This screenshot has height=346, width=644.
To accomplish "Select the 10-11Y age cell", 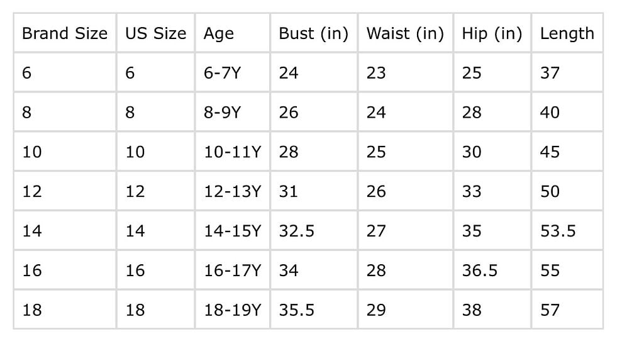I will coord(233,151).
